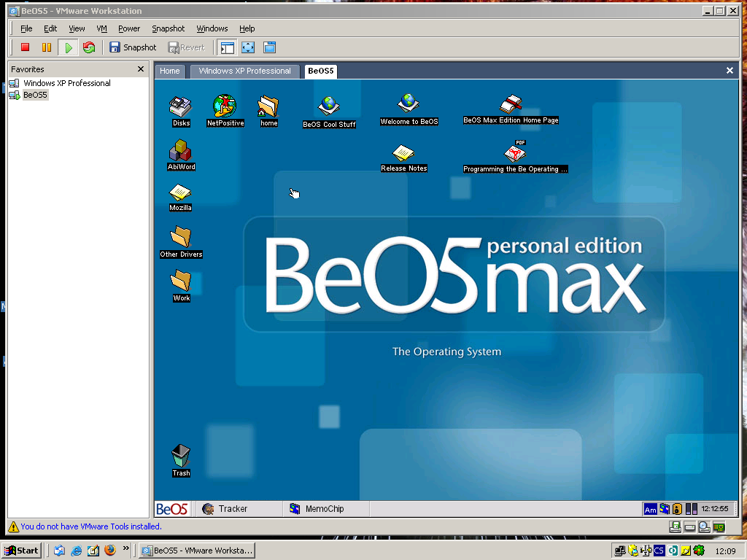
Task: Close the current VM tab with X
Action: [x=729, y=71]
